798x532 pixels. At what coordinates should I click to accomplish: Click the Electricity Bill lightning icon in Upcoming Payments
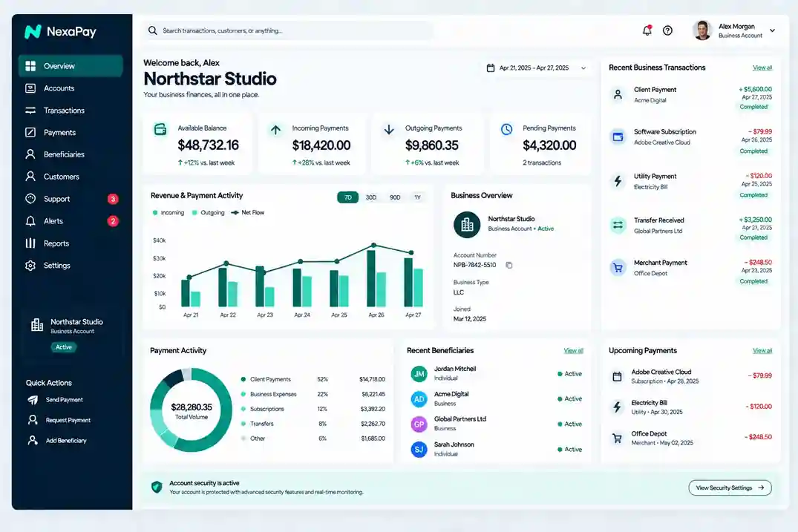(617, 407)
